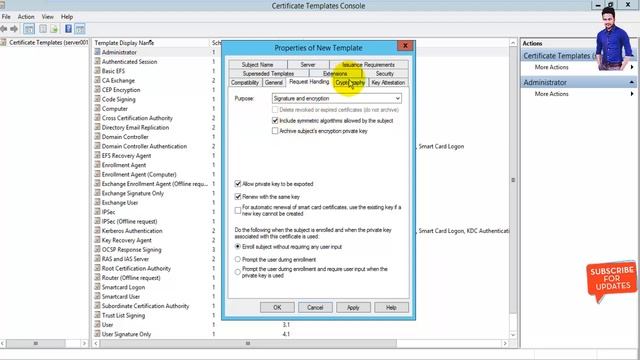Image resolution: width=640 pixels, height=360 pixels.
Task: Open the blue Help question-mark toolbar icon
Action: (x=68, y=29)
